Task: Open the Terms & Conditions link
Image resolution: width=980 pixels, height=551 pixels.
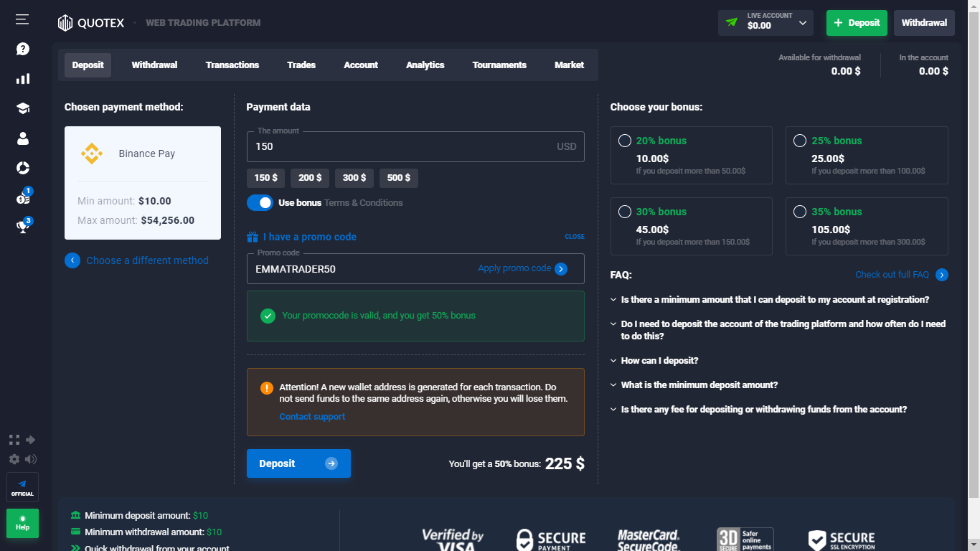Action: [364, 203]
